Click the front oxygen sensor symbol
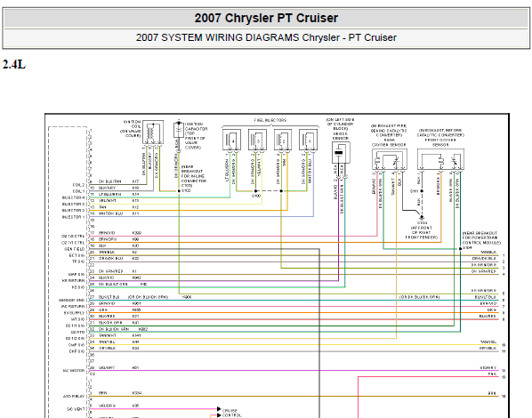The height and width of the screenshot is (418, 532). (x=440, y=159)
